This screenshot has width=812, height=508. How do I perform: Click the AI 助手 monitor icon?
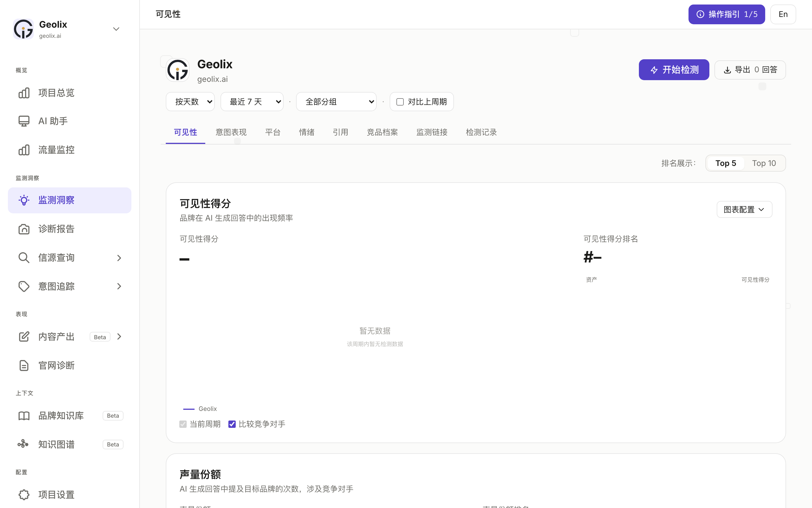(24, 121)
